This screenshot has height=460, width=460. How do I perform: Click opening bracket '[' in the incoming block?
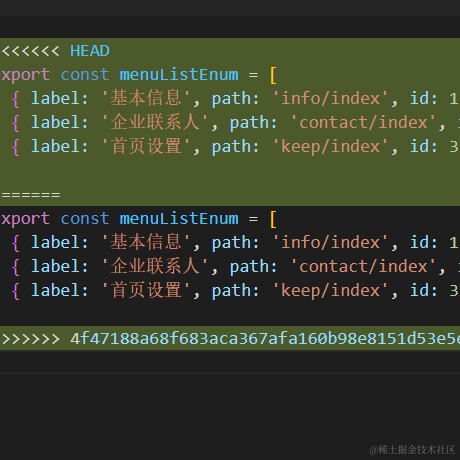pos(273,219)
